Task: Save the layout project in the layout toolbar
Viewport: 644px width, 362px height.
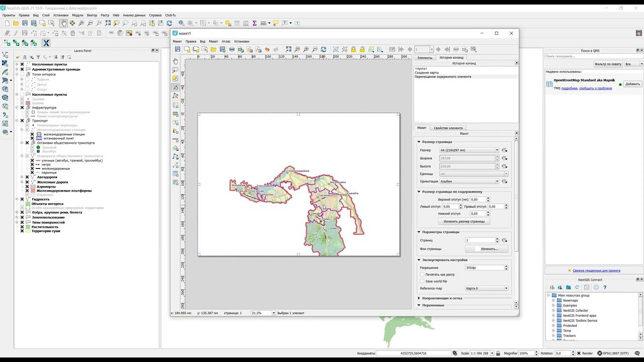Action: tap(178, 49)
